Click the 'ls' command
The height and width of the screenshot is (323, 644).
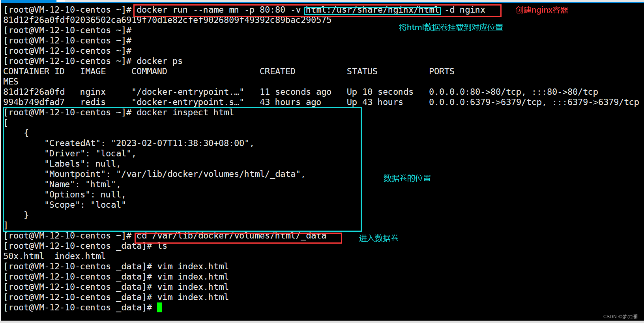(162, 246)
